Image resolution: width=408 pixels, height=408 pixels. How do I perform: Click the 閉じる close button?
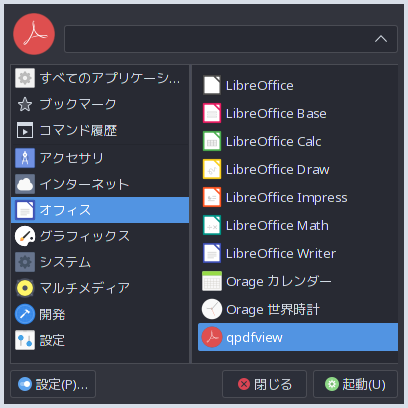click(x=264, y=384)
